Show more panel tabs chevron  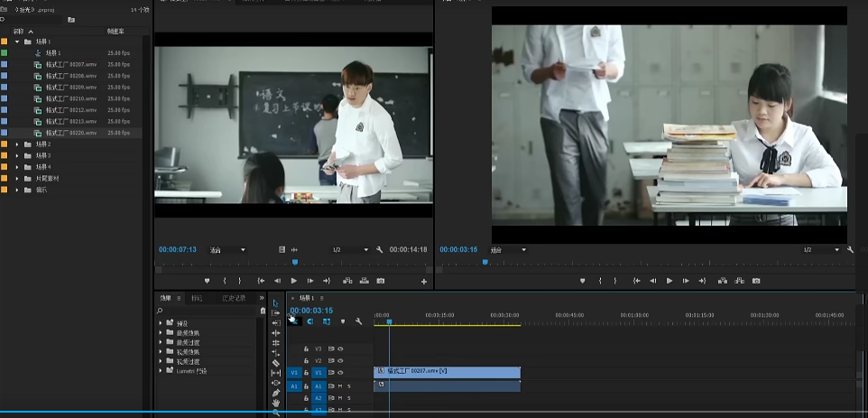[262, 298]
